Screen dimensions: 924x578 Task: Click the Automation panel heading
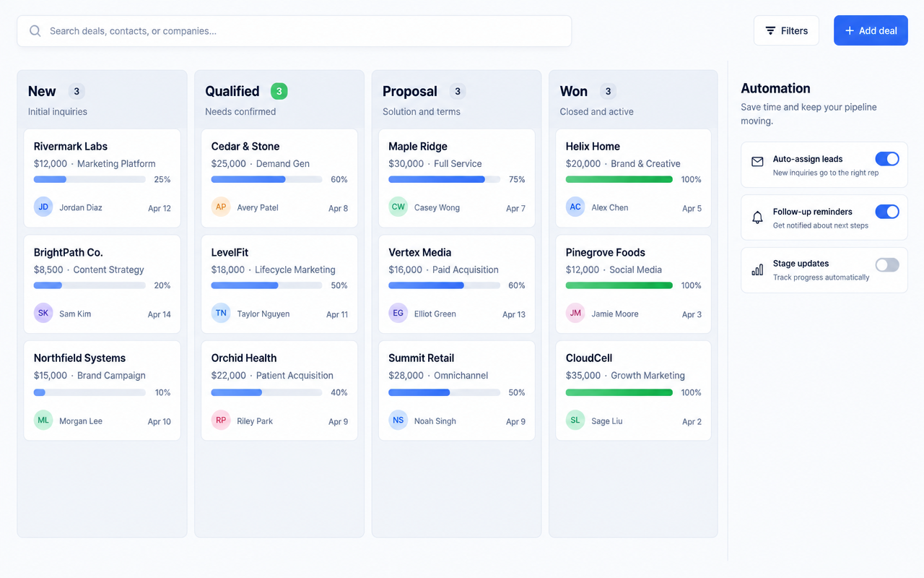coord(775,88)
